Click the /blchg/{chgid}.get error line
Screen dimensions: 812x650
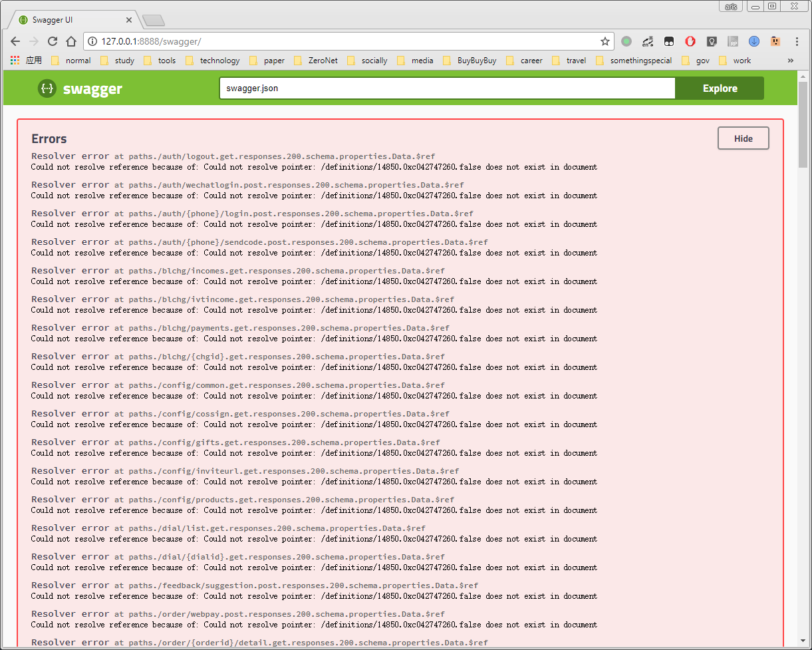[238, 357]
